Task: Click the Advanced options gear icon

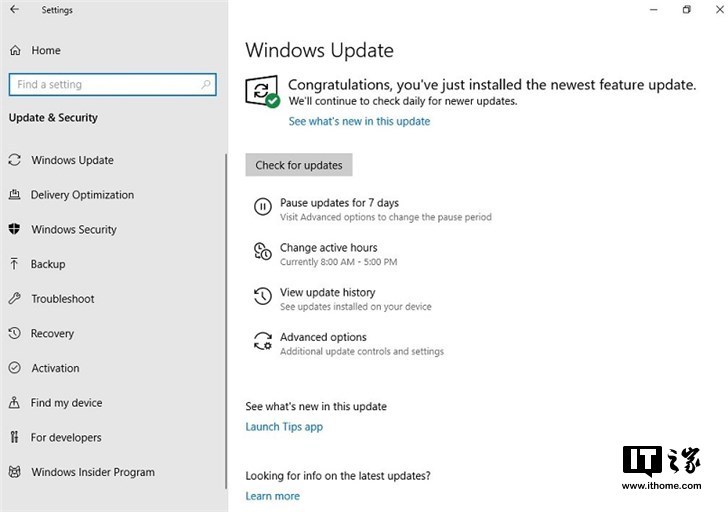Action: [262, 341]
